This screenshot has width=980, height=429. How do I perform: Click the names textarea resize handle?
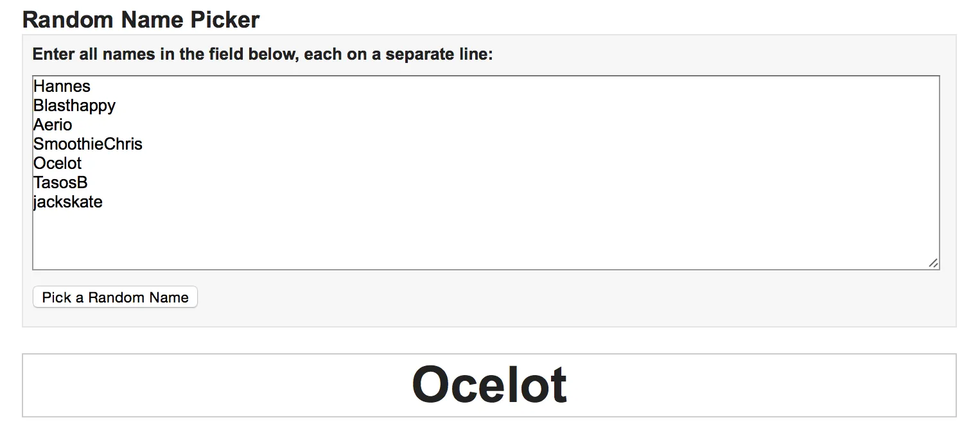(x=933, y=263)
